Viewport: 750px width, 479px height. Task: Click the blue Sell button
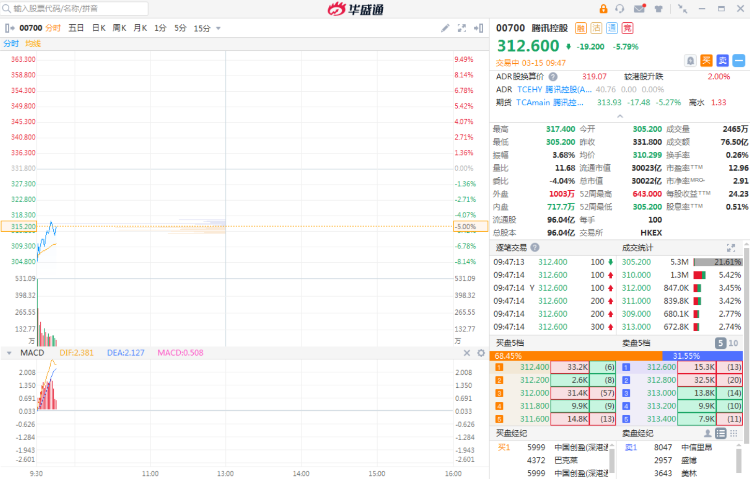[x=720, y=61]
